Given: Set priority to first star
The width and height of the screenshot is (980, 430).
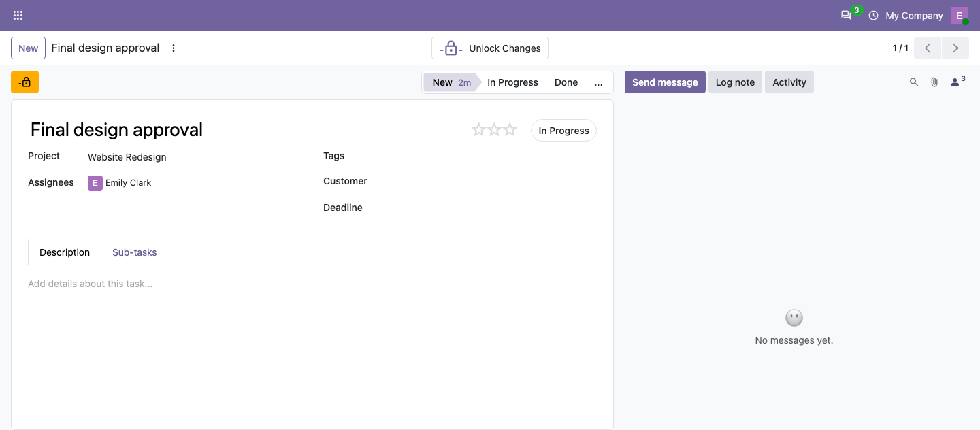Looking at the screenshot, I should pyautogui.click(x=478, y=129).
